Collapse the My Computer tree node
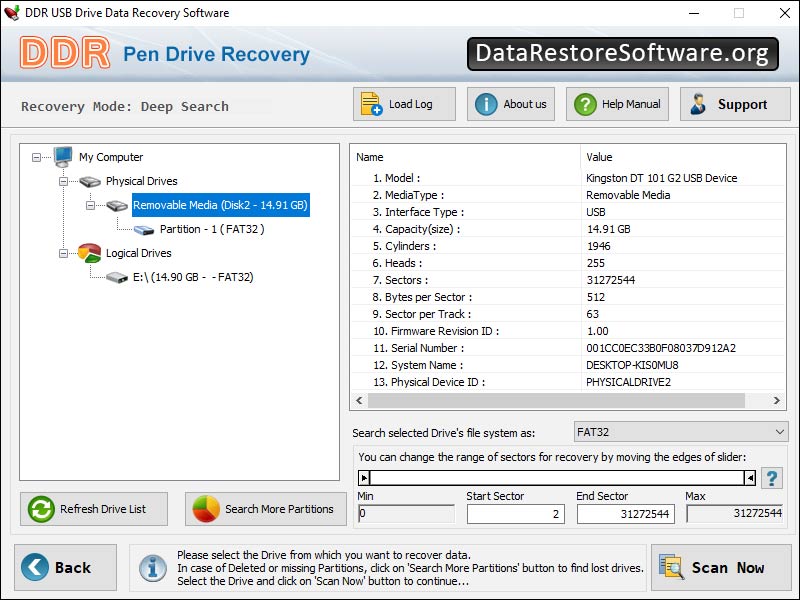Image resolution: width=800 pixels, height=600 pixels. (x=36, y=157)
